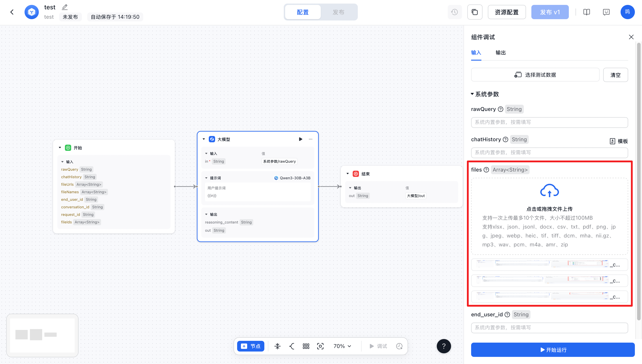Image resolution: width=642 pixels, height=364 pixels.
Task: Click the 资源配置 button
Action: tap(507, 12)
